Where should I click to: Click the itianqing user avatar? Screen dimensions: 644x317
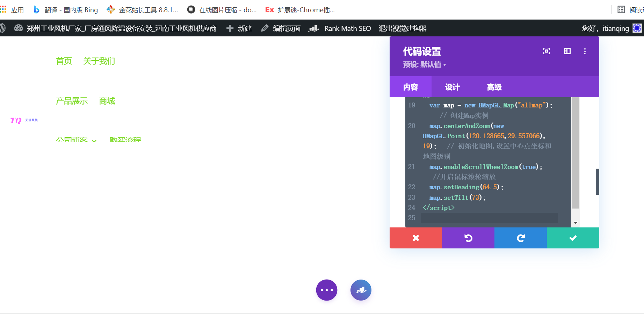pos(637,28)
